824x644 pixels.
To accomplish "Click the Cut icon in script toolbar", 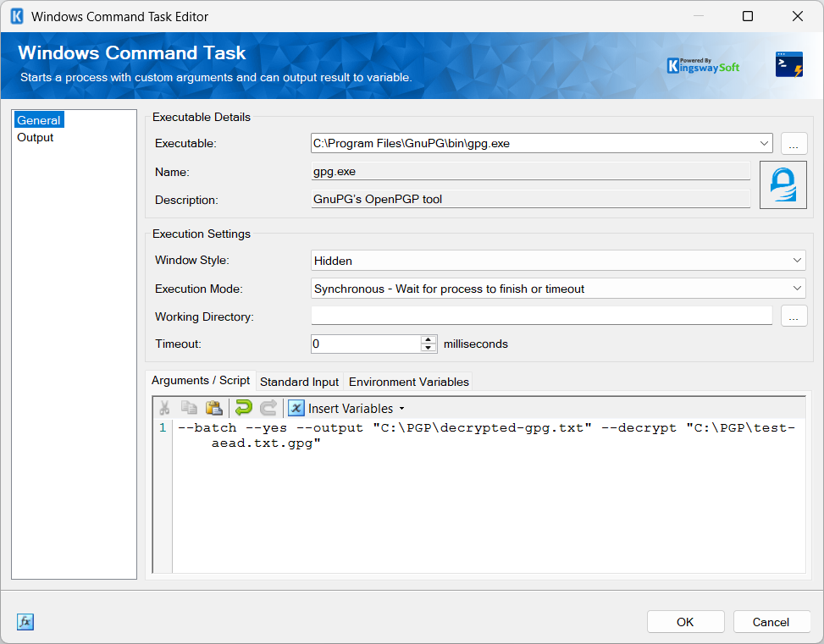I will point(164,408).
